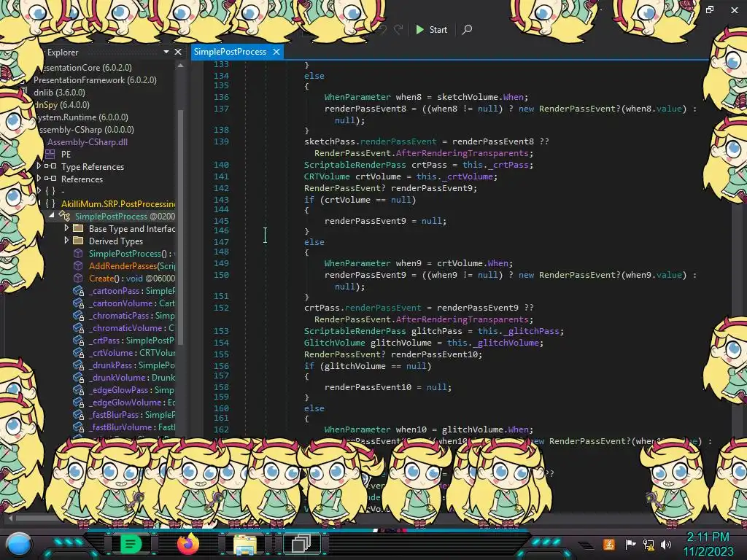Click the Derived Types folder icon
This screenshot has width=747, height=560.
pyautogui.click(x=78, y=241)
